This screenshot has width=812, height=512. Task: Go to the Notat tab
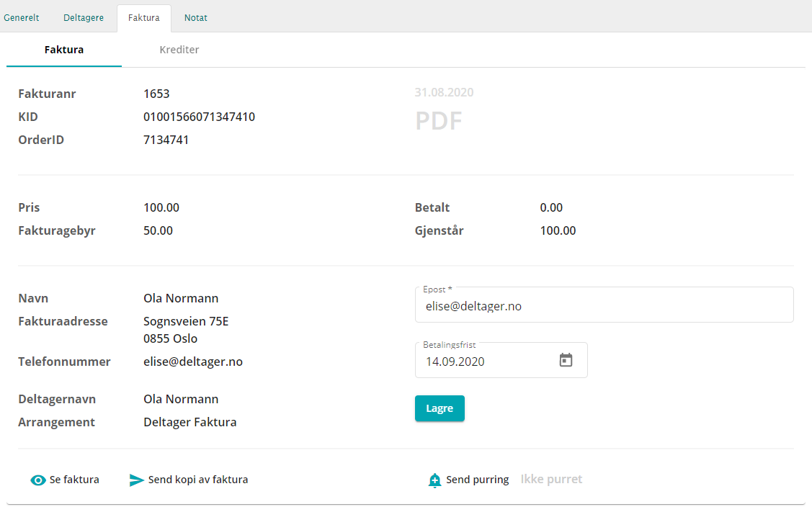196,17
